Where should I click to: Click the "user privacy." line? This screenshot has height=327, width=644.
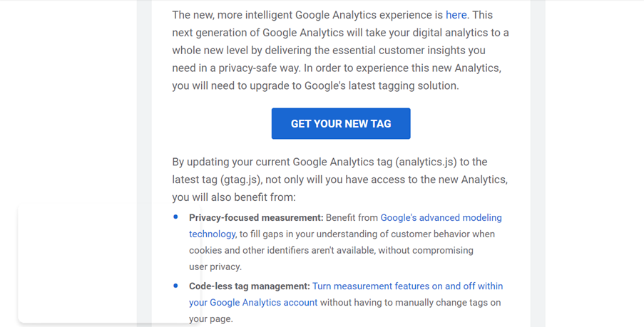pos(215,267)
